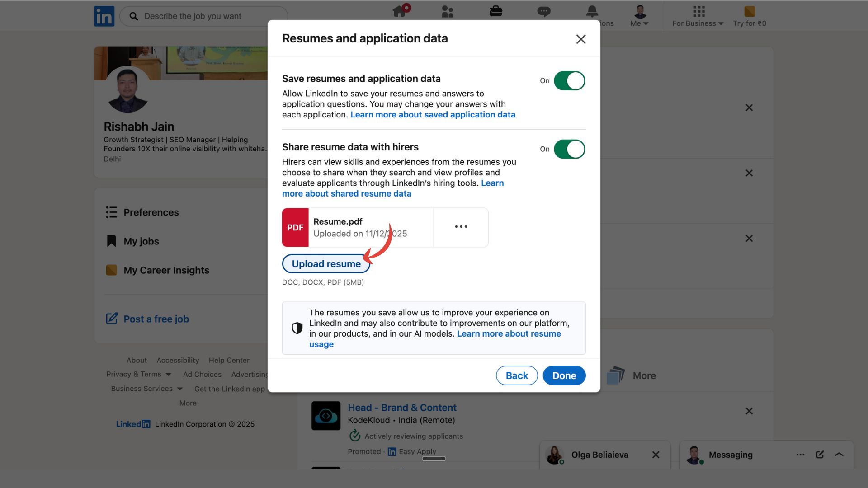Screen dimensions: 868x488
Task: Turn off Save resumes and application data
Action: 569,81
